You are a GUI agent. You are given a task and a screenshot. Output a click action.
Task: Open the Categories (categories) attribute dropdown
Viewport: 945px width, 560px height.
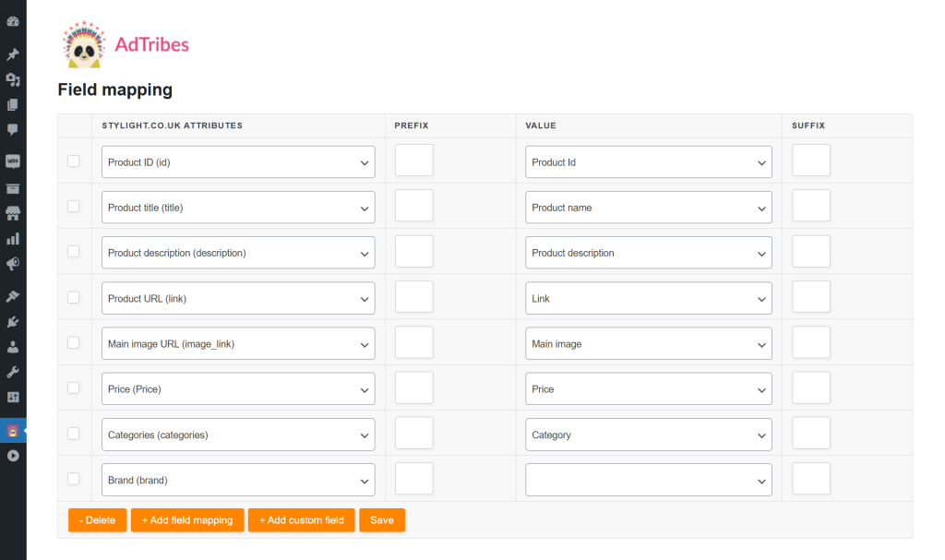tap(238, 435)
